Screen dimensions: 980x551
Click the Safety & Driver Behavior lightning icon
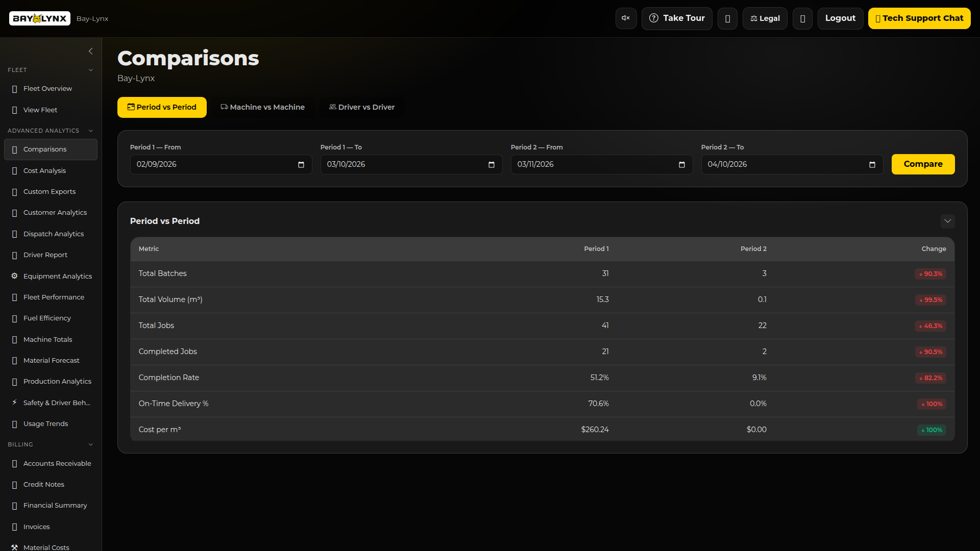pyautogui.click(x=14, y=403)
